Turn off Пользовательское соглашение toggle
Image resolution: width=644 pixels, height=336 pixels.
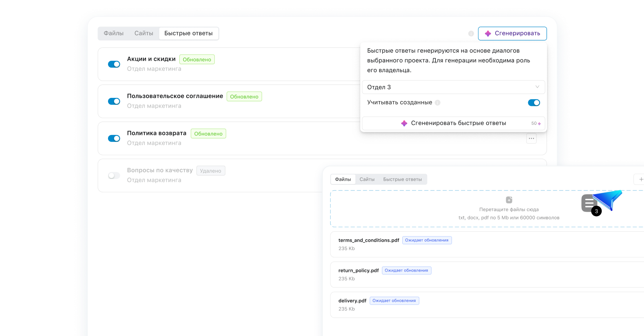tap(114, 102)
